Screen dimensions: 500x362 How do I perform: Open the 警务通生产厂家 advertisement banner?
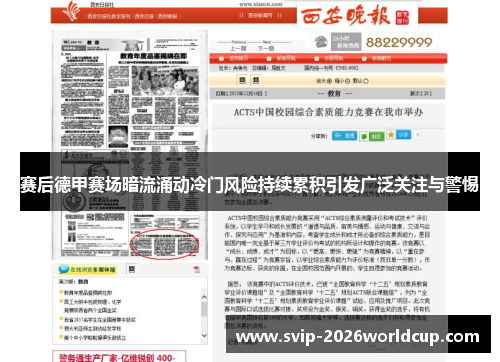pyautogui.click(x=119, y=357)
